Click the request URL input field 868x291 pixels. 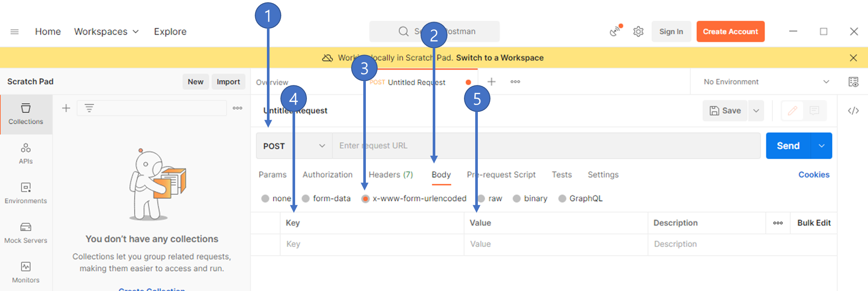pos(546,146)
